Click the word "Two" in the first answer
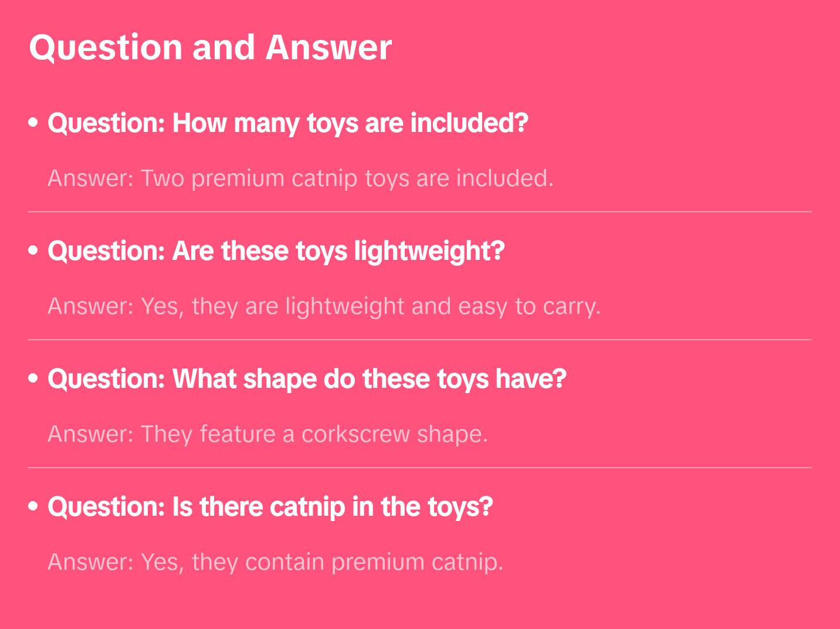This screenshot has height=629, width=840. [x=162, y=178]
